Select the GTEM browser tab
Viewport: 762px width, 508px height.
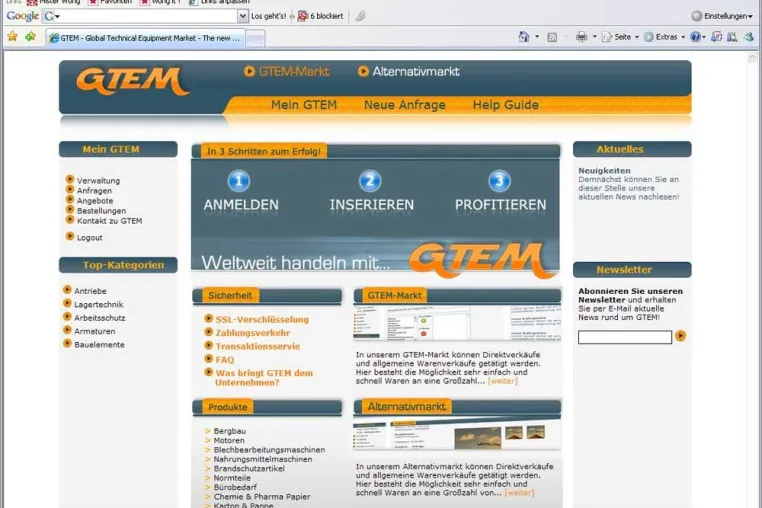coord(145,38)
